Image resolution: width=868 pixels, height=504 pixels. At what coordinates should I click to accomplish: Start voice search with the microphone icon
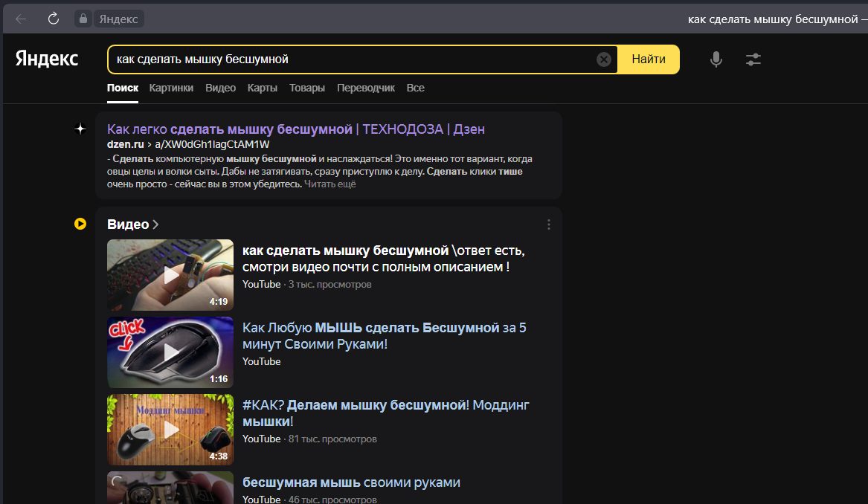[x=716, y=59]
